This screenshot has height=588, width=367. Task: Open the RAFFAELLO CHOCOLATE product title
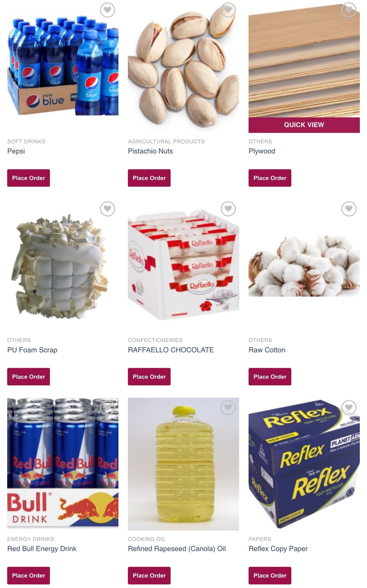pyautogui.click(x=171, y=350)
